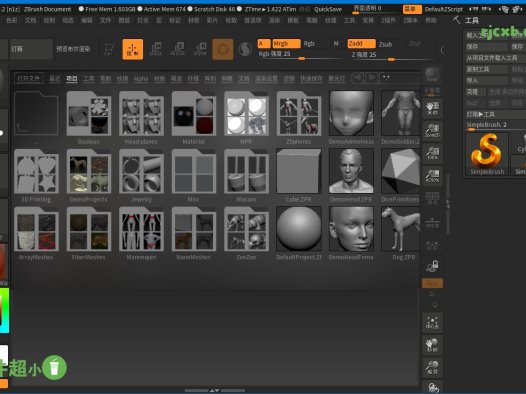Image resolution: width=526 pixels, height=394 pixels.
Task: Open the QuickSave tab in LightBox
Action: pyautogui.click(x=311, y=79)
